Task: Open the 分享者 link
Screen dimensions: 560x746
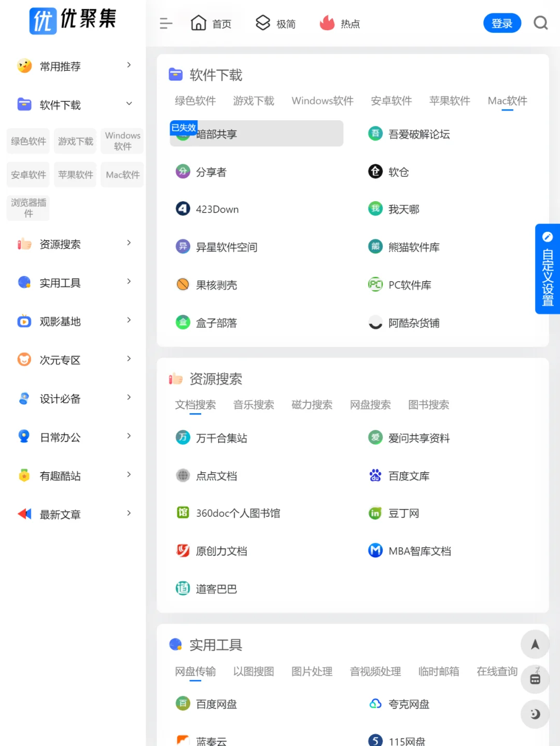Action: point(212,172)
